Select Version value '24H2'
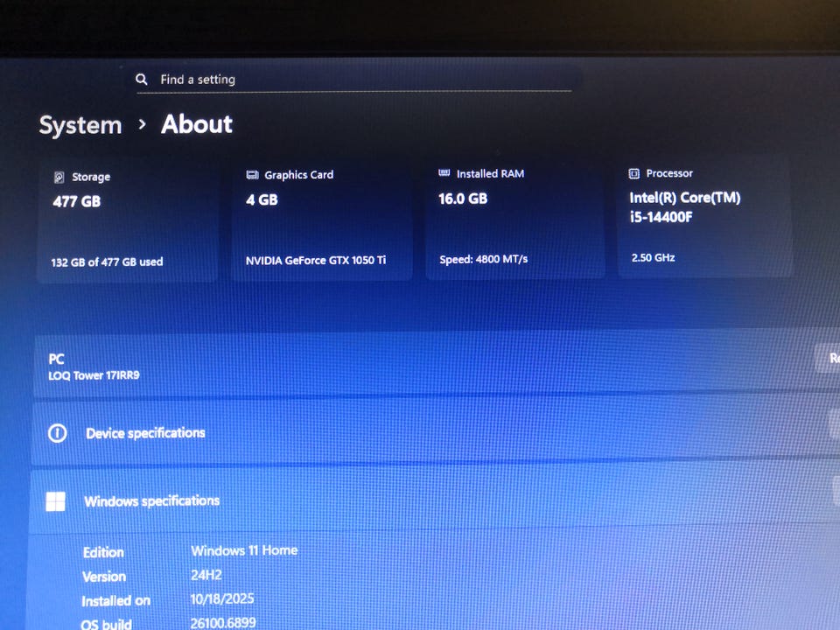This screenshot has height=630, width=840. coord(206,575)
